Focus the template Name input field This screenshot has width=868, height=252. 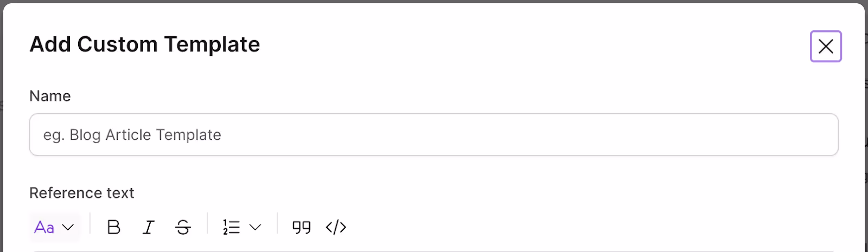tap(434, 134)
